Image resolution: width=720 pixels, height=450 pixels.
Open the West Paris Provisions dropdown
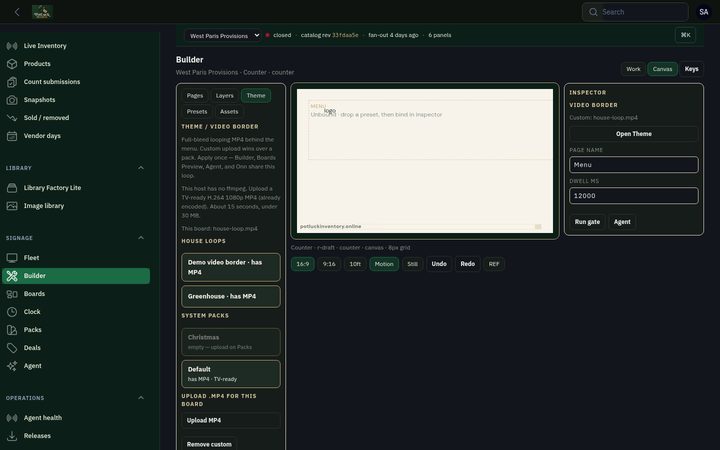pos(223,35)
